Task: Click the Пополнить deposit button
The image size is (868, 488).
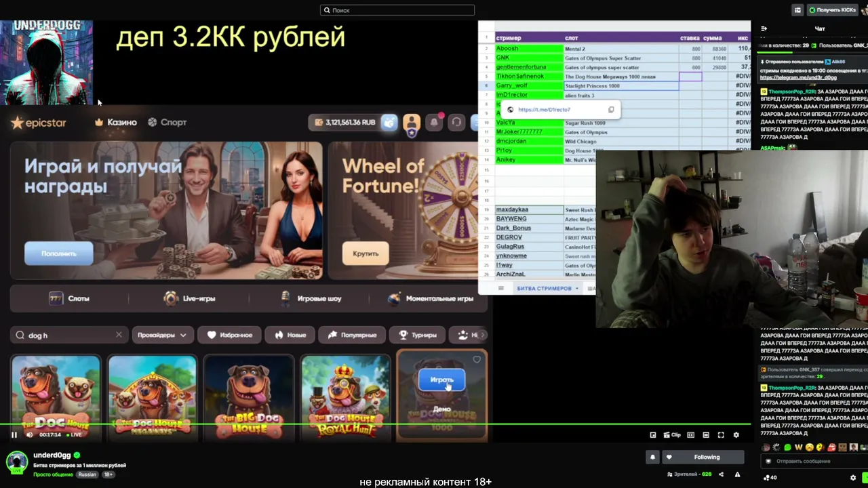Action: click(59, 253)
